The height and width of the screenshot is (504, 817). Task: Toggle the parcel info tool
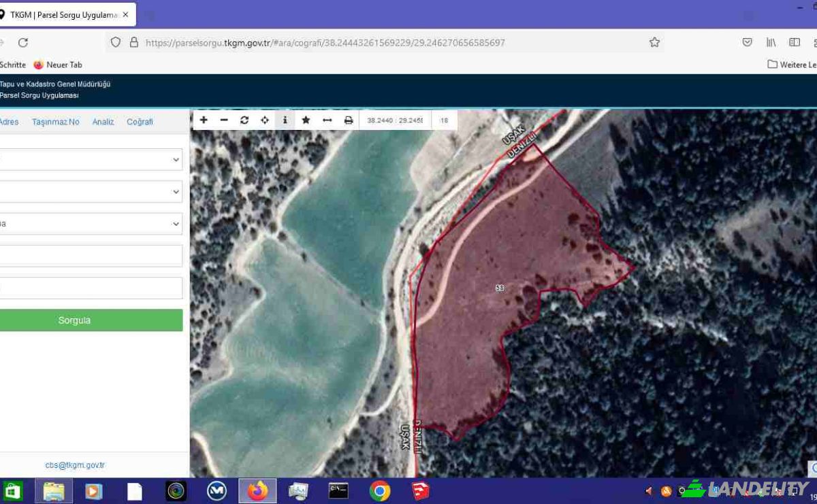pyautogui.click(x=285, y=120)
